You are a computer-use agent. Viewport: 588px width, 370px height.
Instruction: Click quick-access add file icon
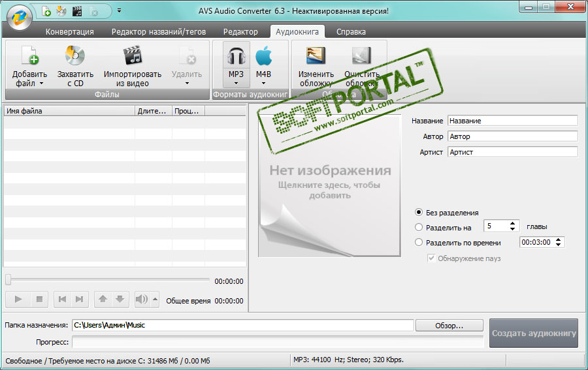[46, 12]
